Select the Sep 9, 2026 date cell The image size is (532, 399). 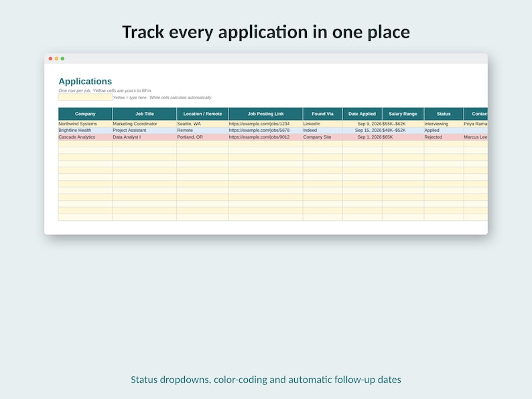362,124
